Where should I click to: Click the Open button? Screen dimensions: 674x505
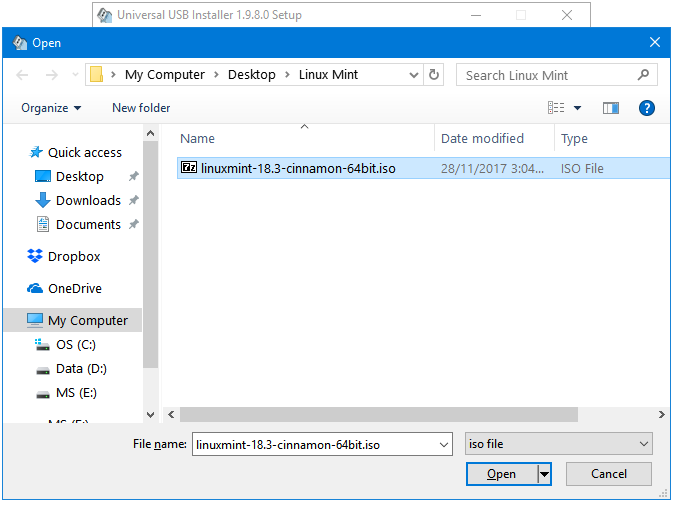click(502, 474)
